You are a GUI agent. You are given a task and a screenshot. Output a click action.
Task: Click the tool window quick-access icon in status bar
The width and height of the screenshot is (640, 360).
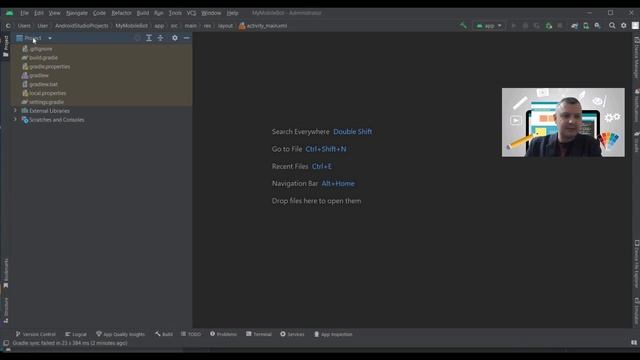[6, 343]
